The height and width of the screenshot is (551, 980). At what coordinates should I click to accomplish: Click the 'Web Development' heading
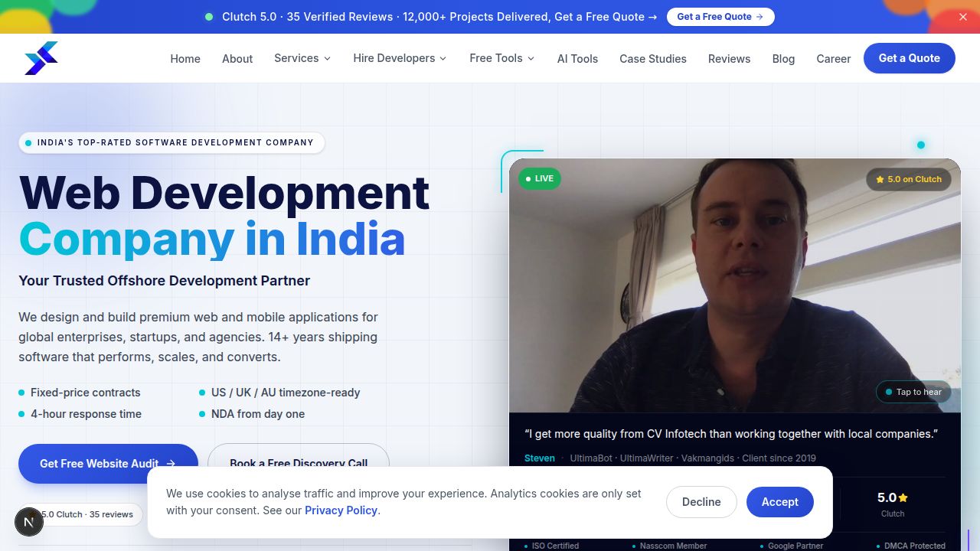click(x=224, y=192)
